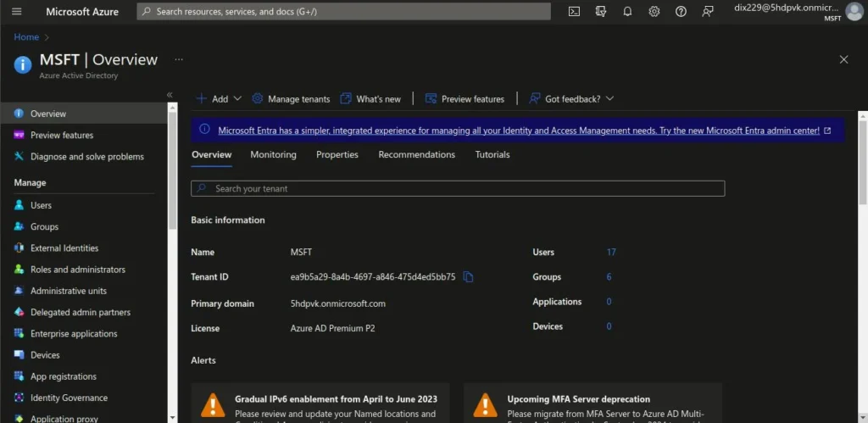This screenshot has height=423, width=868.
Task: Click the account avatar picture
Action: tap(854, 12)
